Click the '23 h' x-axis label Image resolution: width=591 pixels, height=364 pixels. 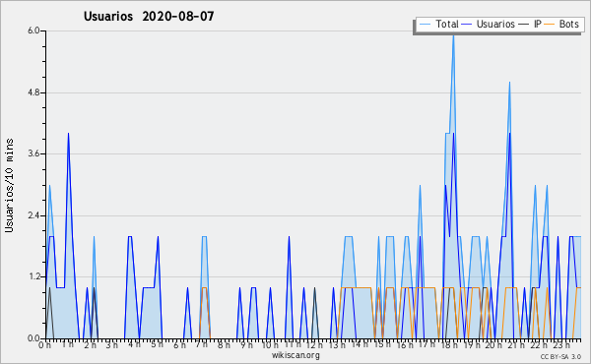561,344
